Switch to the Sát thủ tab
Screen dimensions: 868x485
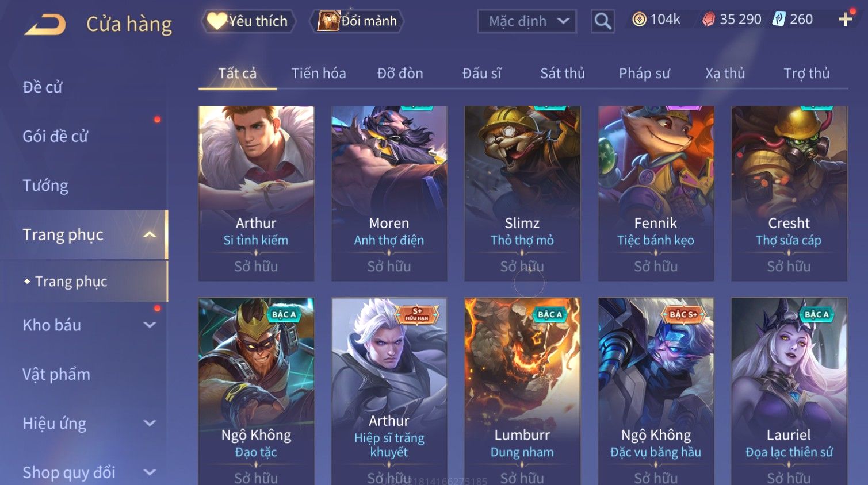(563, 73)
